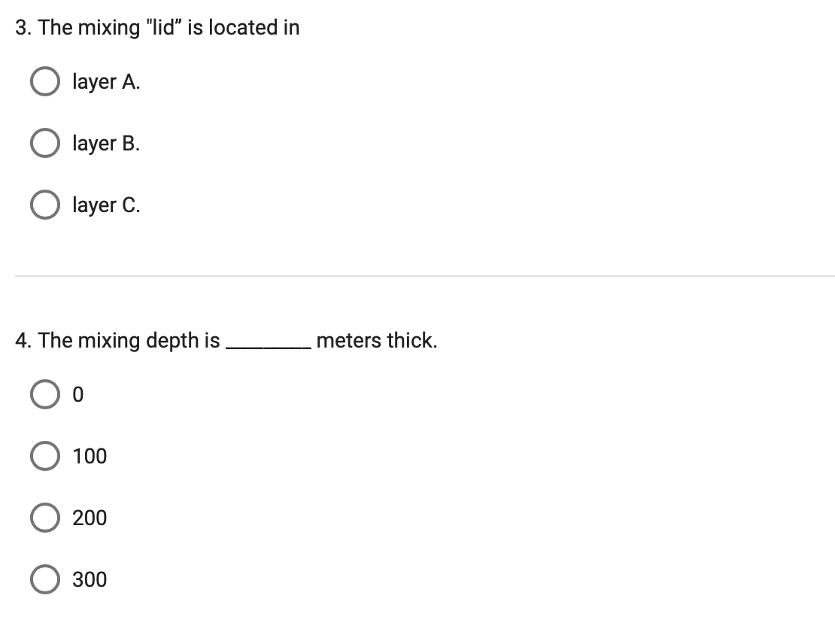Click the 100 answer label
Screen dimensions: 835x644
coord(89,456)
